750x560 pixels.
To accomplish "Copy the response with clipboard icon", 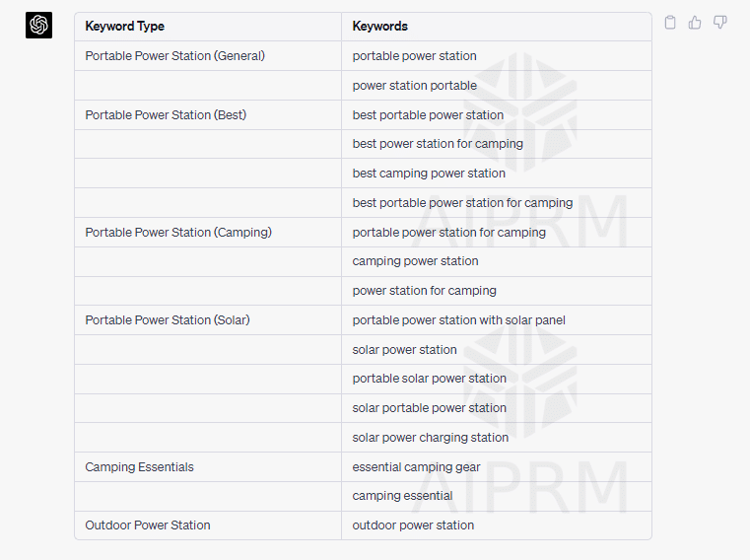I will coord(670,23).
